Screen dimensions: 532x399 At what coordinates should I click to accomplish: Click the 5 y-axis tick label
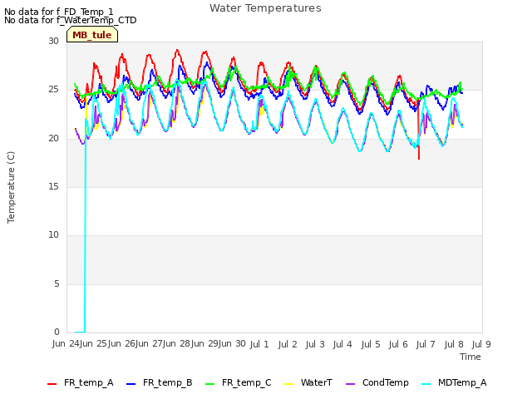[x=57, y=283]
